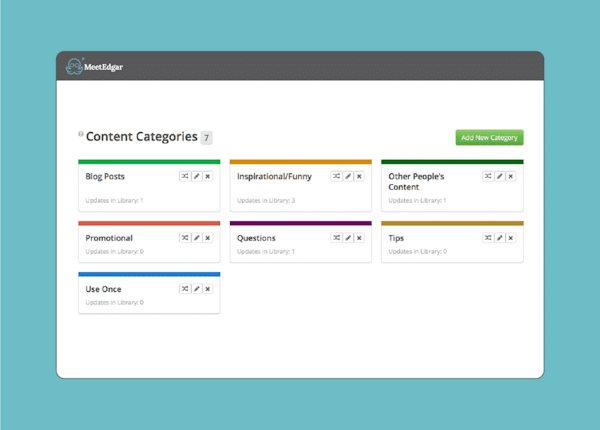Edit the Use Once category
This screenshot has height=430, width=600.
197,288
